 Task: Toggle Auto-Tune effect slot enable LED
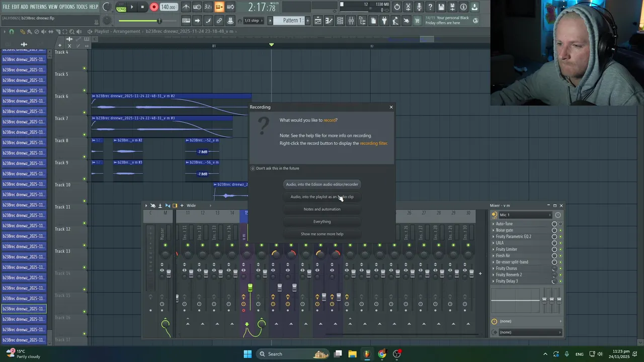[560, 224]
